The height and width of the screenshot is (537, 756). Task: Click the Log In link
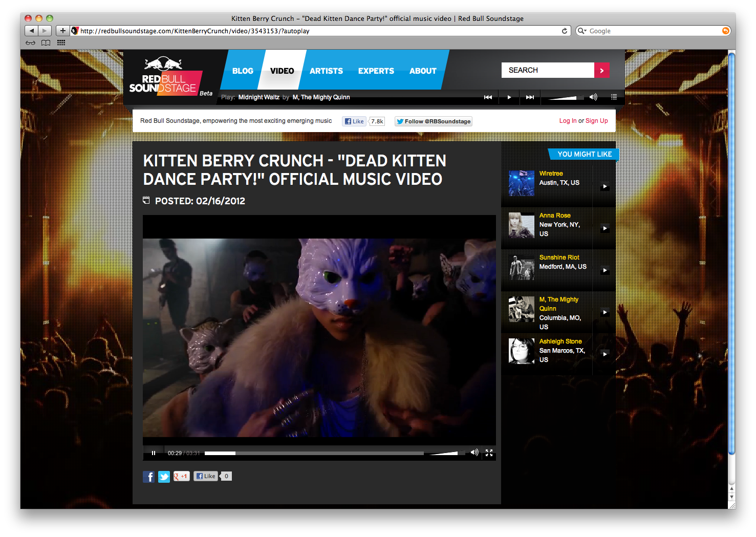pyautogui.click(x=568, y=121)
